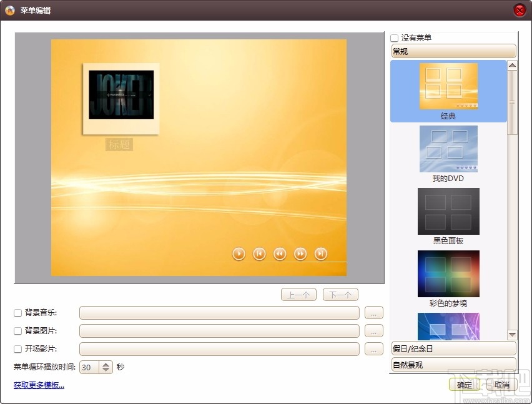Image resolution: width=532 pixels, height=404 pixels.
Task: Click the rewind icon in the menu preview
Action: click(280, 254)
